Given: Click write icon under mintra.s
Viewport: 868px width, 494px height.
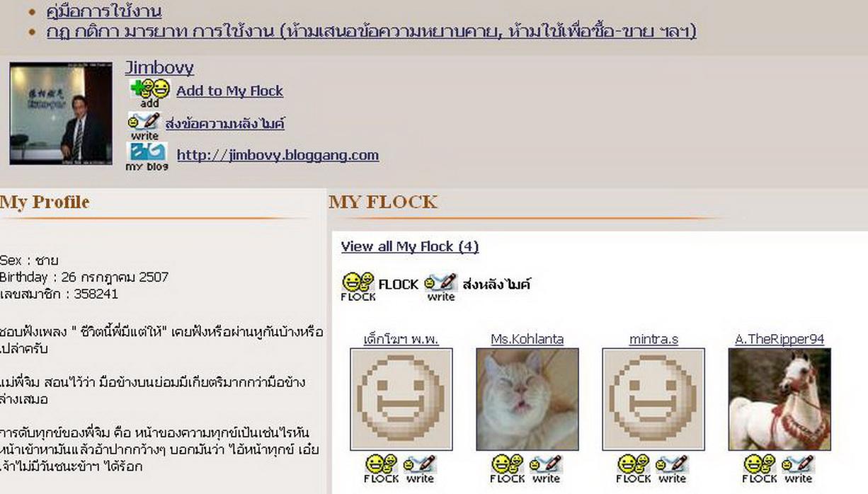Looking at the screenshot, I should pyautogui.click(x=672, y=469).
